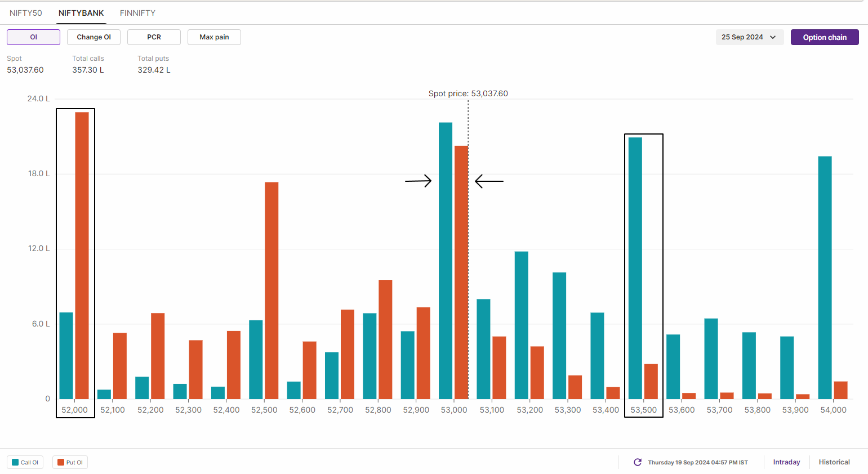The width and height of the screenshot is (868, 474).
Task: Switch to Change OI view
Action: [x=94, y=37]
